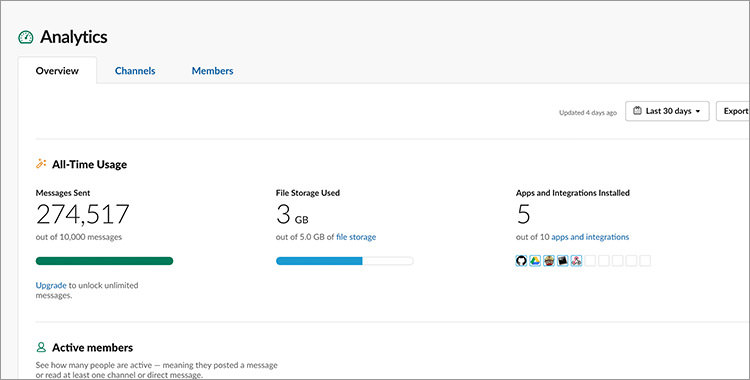Click the Apps and Integrations Installed label
The image size is (750, 380).
(x=573, y=193)
